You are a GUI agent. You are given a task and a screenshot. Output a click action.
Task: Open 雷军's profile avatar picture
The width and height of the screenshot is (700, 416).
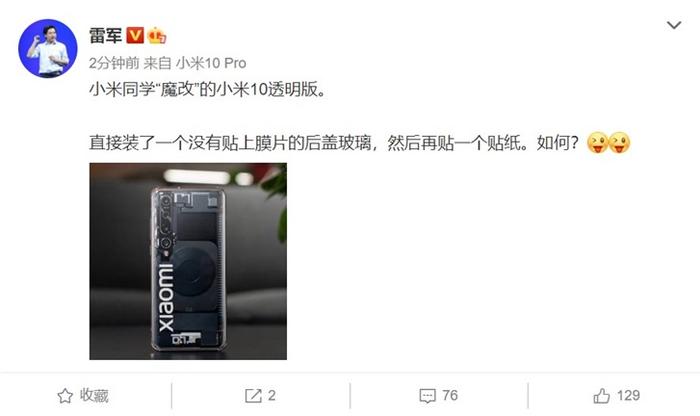pos(48,48)
